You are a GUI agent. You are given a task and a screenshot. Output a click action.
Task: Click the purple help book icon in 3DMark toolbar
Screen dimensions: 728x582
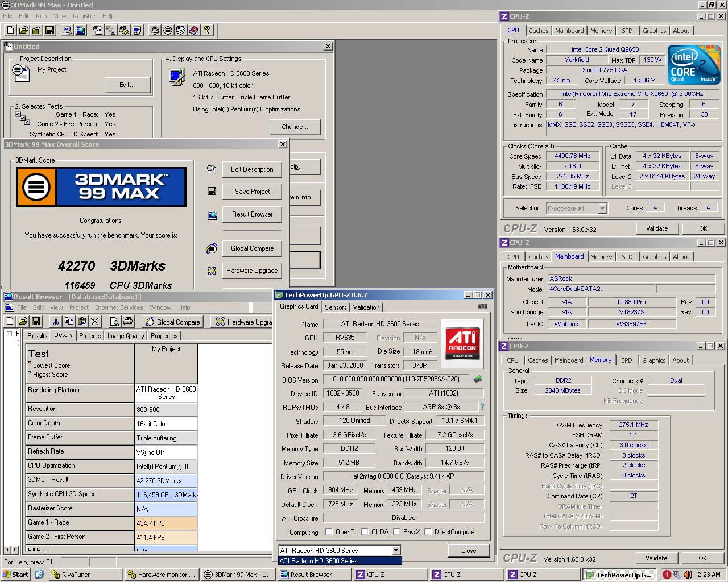(x=194, y=30)
